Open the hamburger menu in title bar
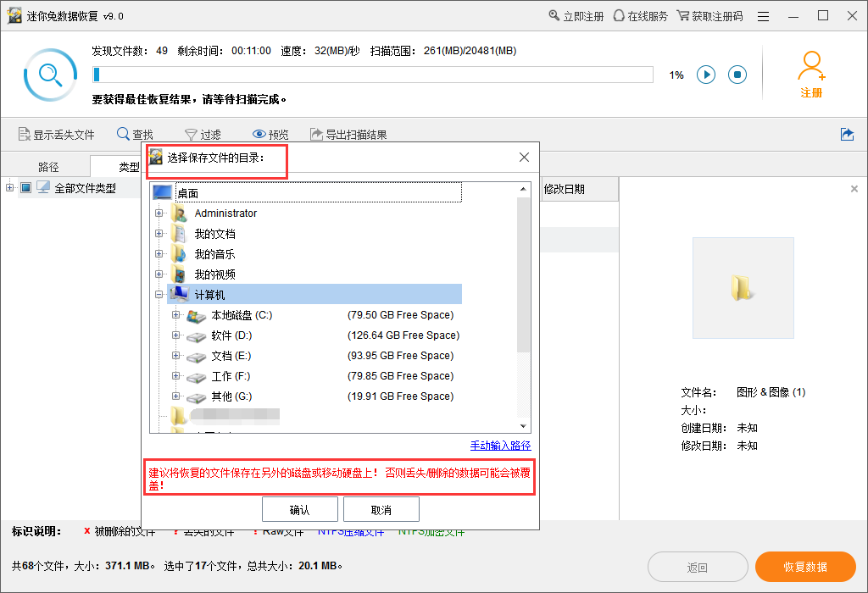The width and height of the screenshot is (868, 593). pyautogui.click(x=764, y=17)
